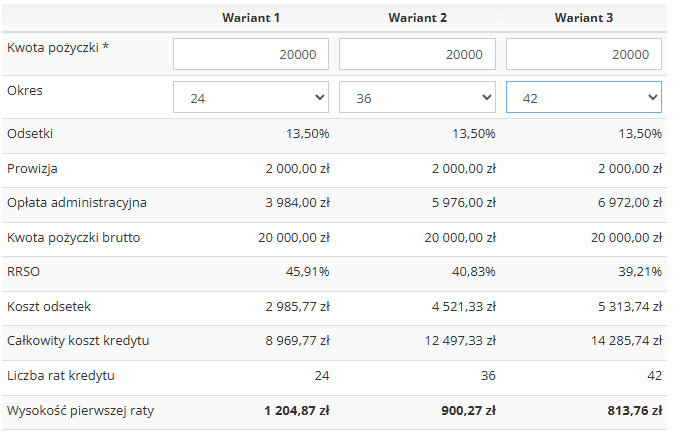The height and width of the screenshot is (435, 681).
Task: Click the Wariant 3 Odsetki value 13,50%
Action: tap(640, 133)
